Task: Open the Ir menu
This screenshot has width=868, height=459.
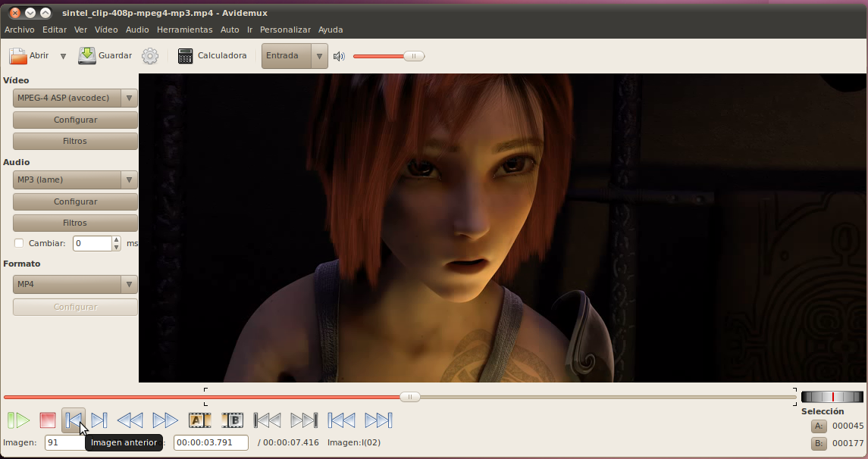Action: tap(249, 30)
